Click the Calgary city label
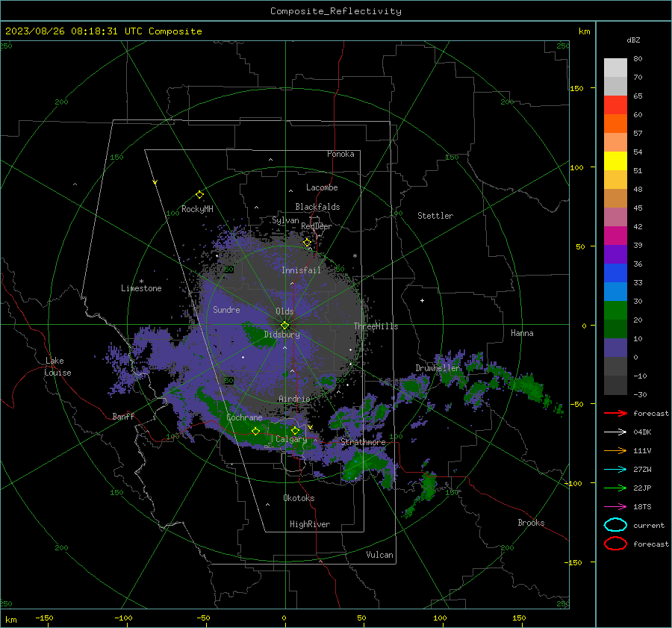Image resolution: width=672 pixels, height=628 pixels. (291, 439)
